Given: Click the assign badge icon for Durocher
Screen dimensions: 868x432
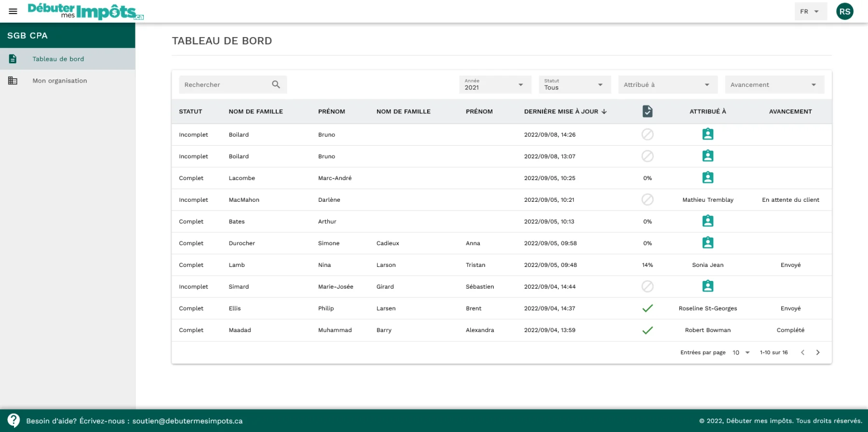Looking at the screenshot, I should coord(708,243).
